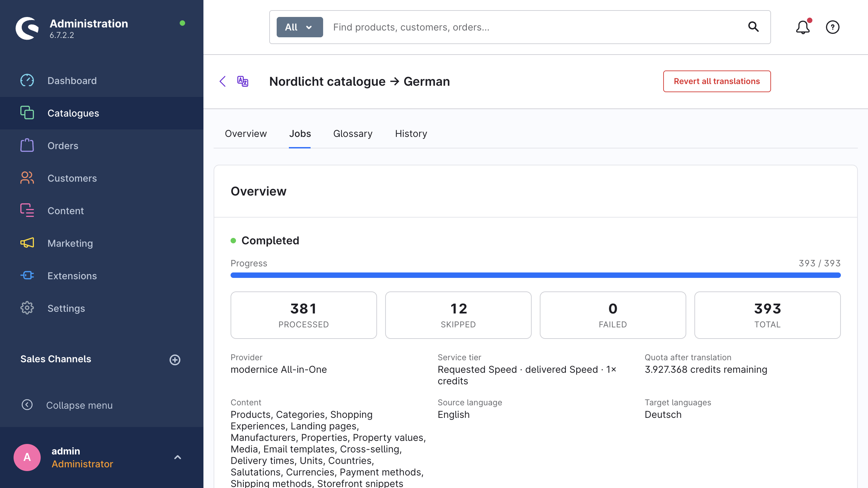Click the 393 Total stat card
This screenshot has width=868, height=488.
coord(767,315)
